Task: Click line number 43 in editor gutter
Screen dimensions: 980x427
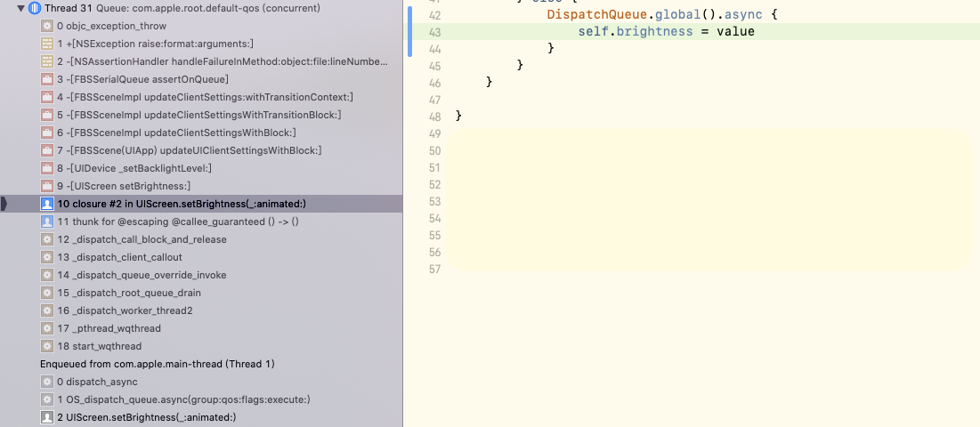Action: [435, 32]
